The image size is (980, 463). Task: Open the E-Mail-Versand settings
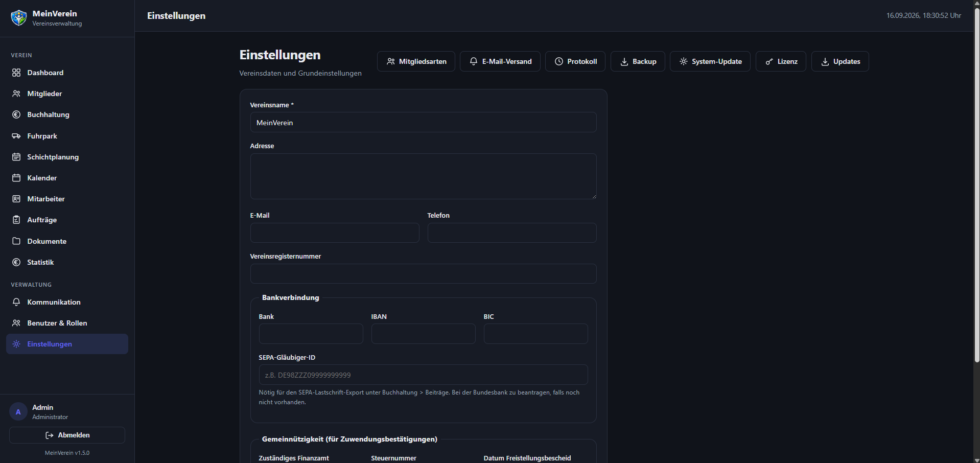coord(500,61)
